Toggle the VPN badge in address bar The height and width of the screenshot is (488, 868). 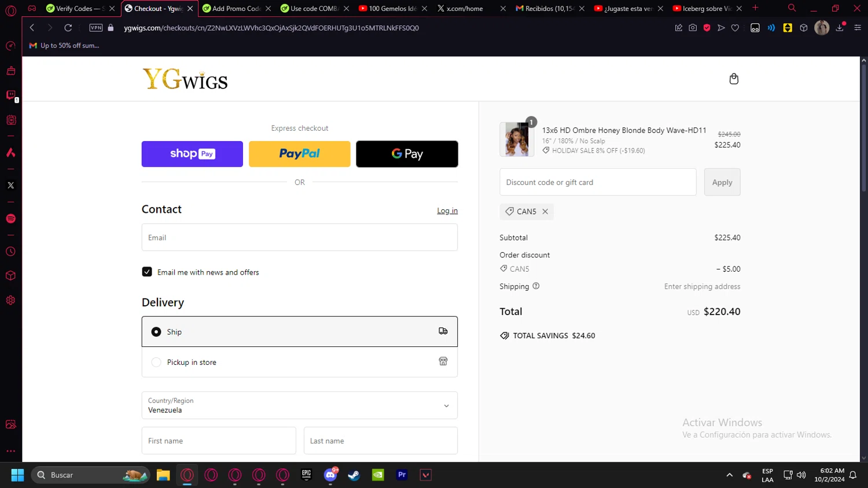coord(96,28)
